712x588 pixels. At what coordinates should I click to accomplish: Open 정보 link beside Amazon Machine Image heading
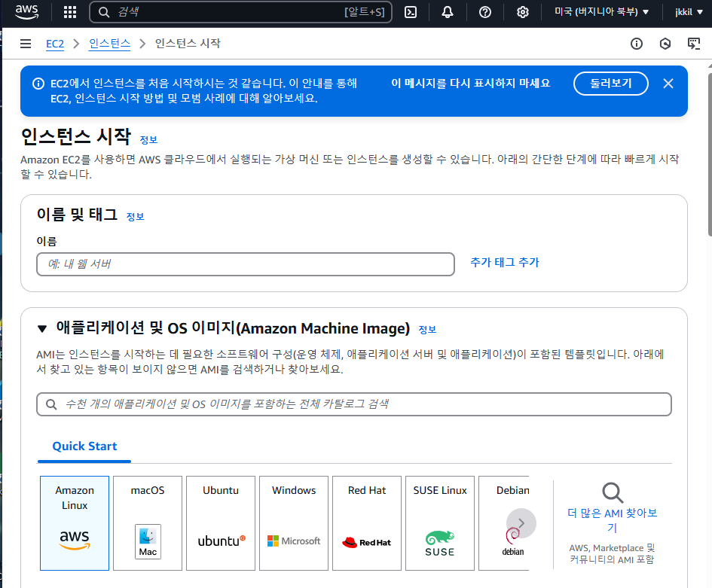click(427, 330)
